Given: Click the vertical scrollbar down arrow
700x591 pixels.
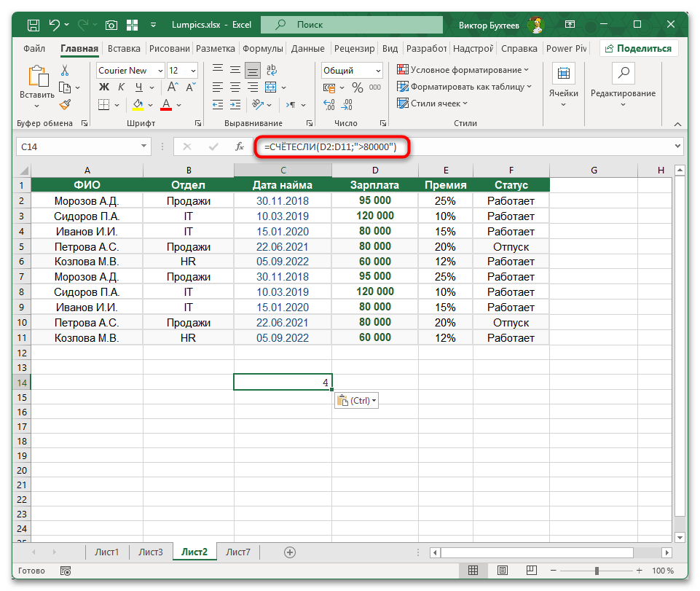Looking at the screenshot, I should tap(680, 537).
